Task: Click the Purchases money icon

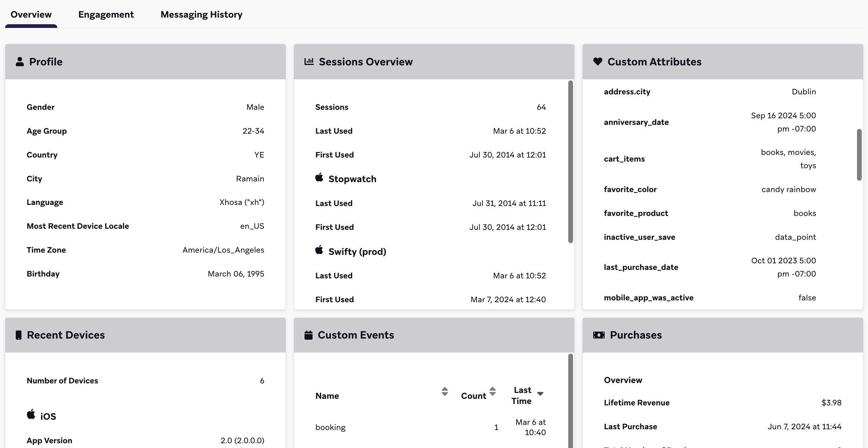Action: tap(599, 335)
